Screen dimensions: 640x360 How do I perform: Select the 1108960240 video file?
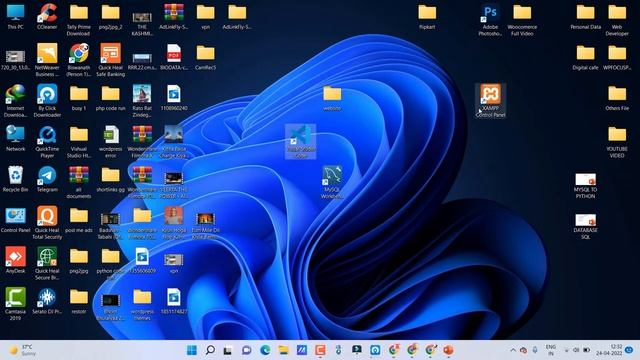pyautogui.click(x=174, y=98)
